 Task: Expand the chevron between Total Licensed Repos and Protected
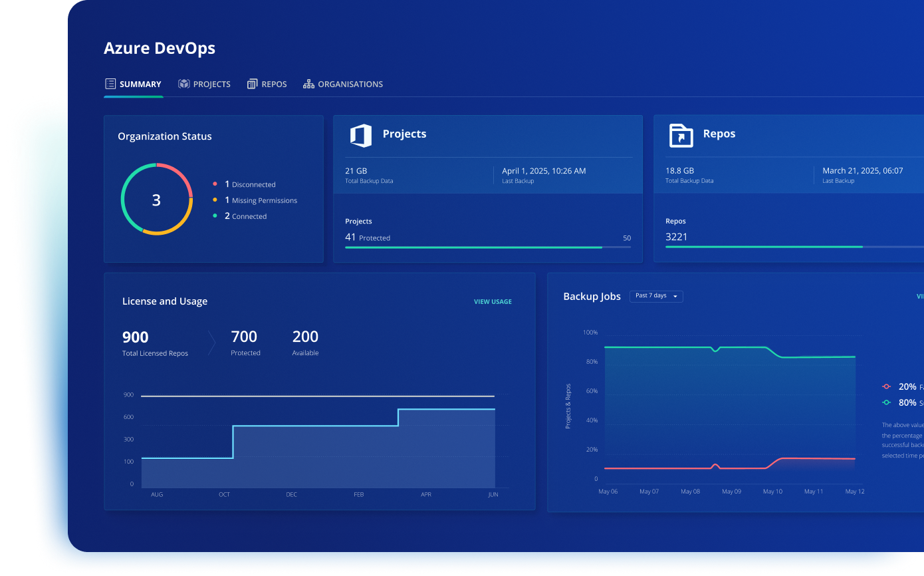point(213,341)
